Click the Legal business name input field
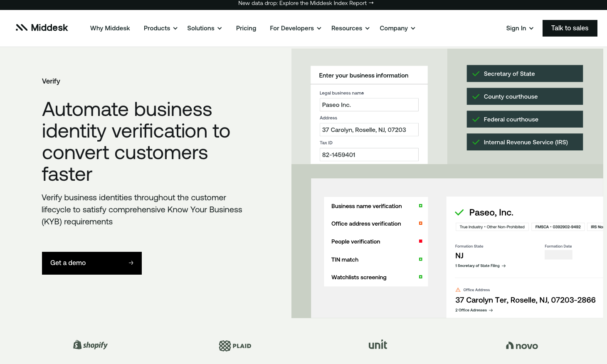Viewport: 607px width, 364px height. 369,105
